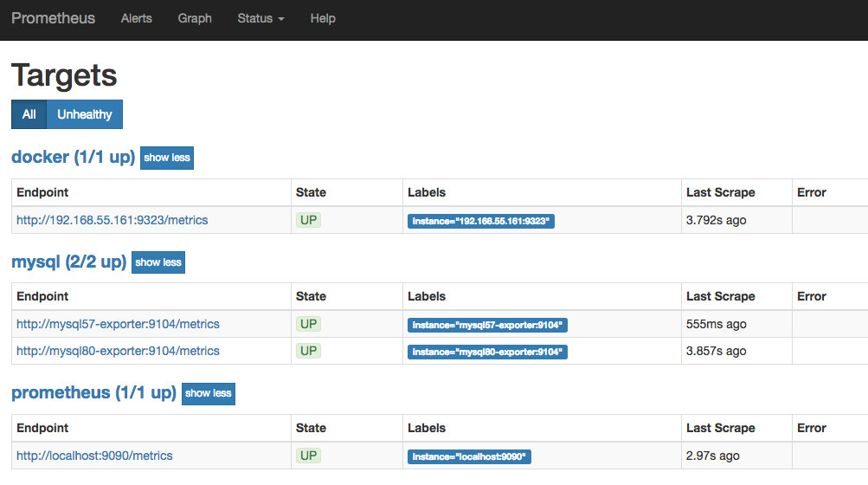Select the 555ms ago last scrape value
The width and height of the screenshot is (868, 485).
(x=716, y=324)
